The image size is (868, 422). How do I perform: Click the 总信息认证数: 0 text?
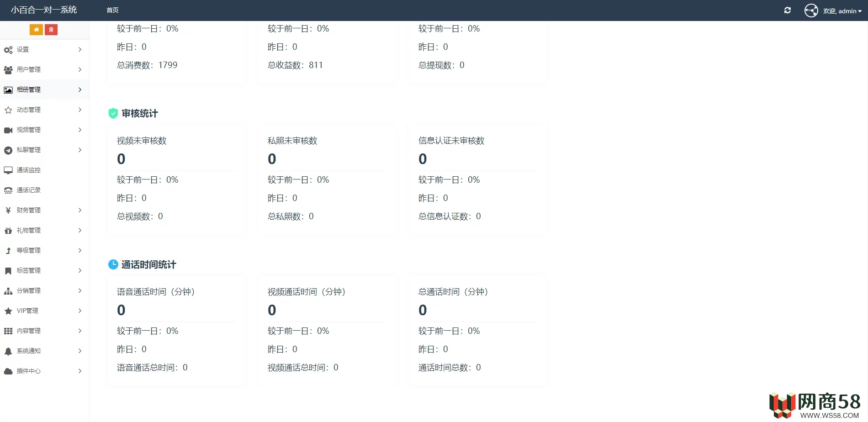click(450, 216)
